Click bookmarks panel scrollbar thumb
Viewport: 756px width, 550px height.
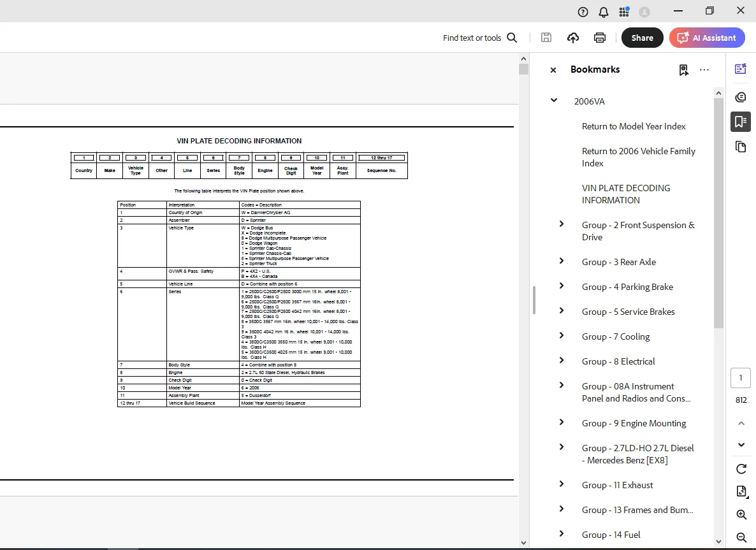pyautogui.click(x=718, y=213)
